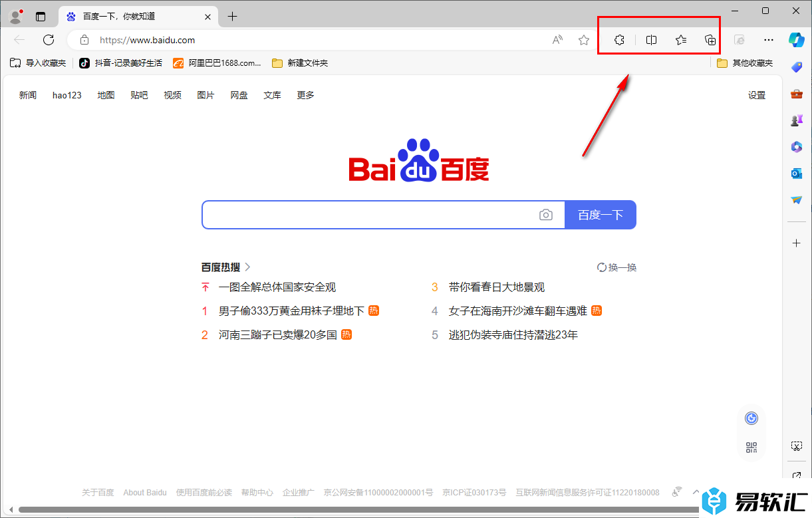812x518 pixels.
Task: Click the Split screen icon
Action: 651,40
